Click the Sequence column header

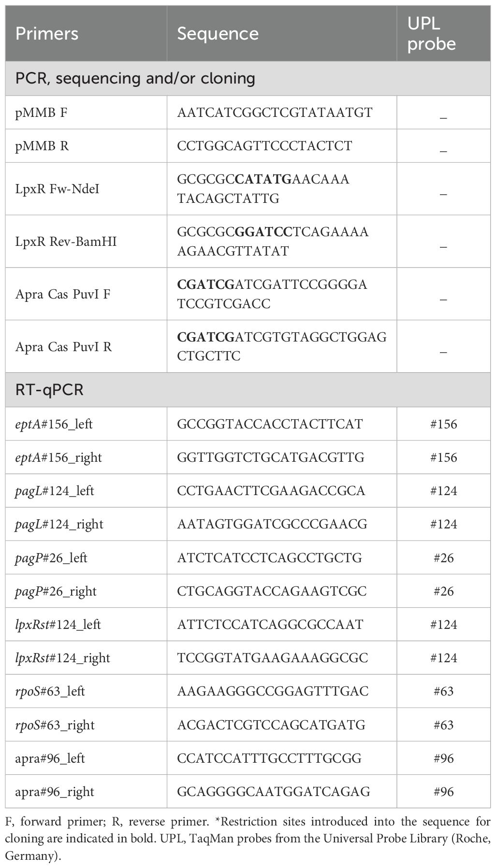[218, 34]
